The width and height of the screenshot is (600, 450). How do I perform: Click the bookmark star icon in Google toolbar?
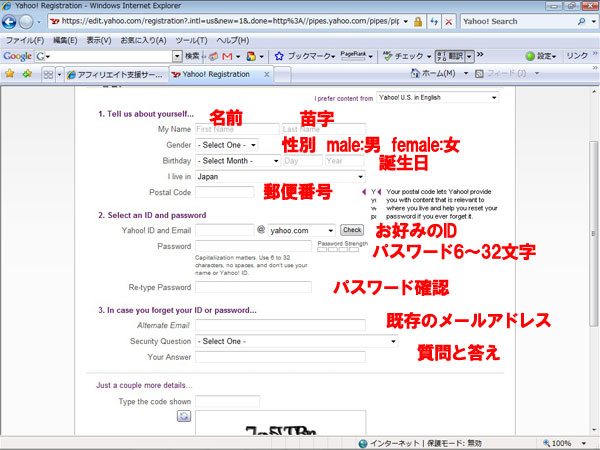click(279, 56)
